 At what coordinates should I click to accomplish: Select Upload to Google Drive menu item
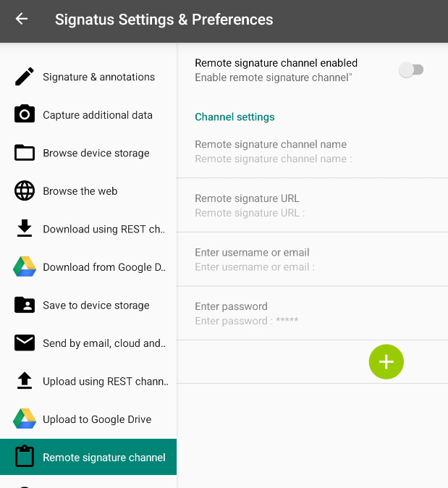97,419
